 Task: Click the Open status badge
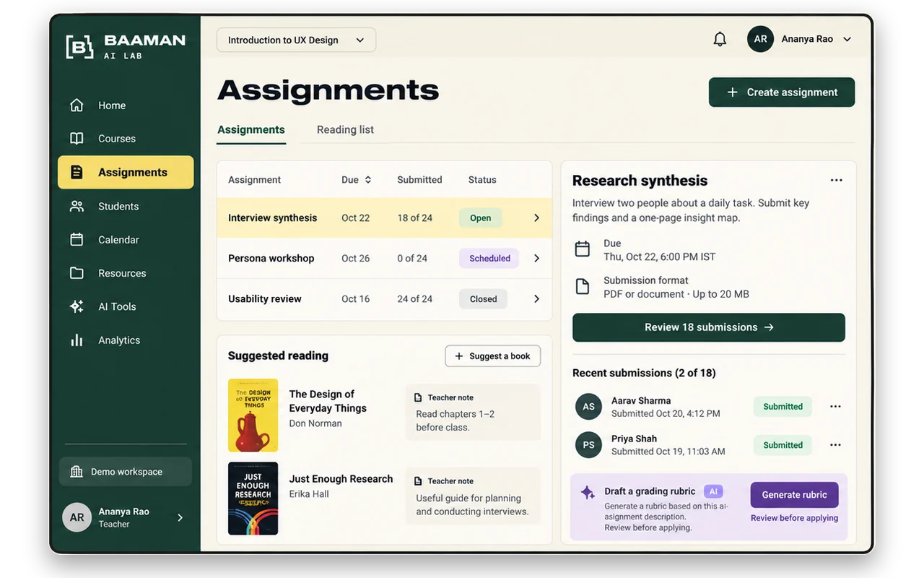(481, 218)
